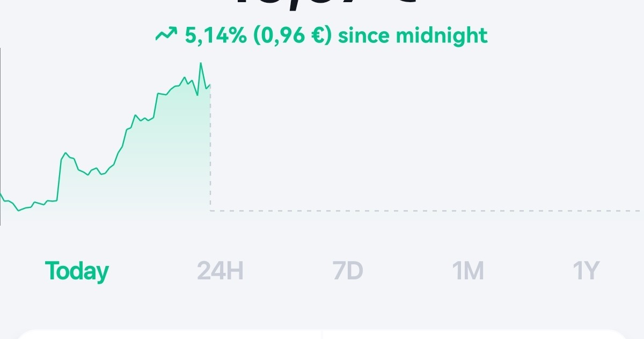Open the 1Y chart view
644x339 pixels.
(586, 271)
